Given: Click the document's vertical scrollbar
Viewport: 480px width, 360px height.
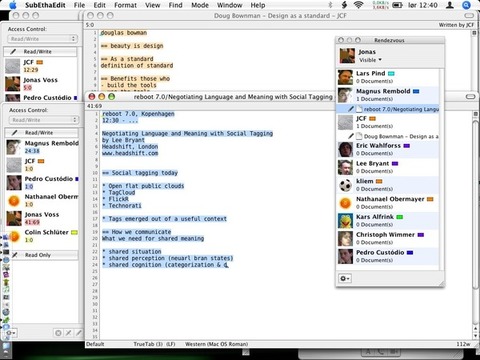Looking at the screenshot, I should click(475, 223).
